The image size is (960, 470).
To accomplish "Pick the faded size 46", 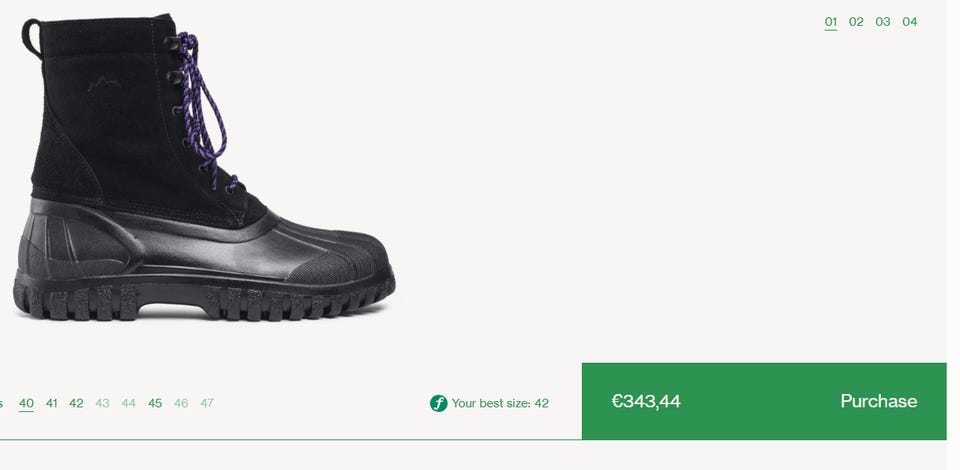I will pyautogui.click(x=181, y=403).
